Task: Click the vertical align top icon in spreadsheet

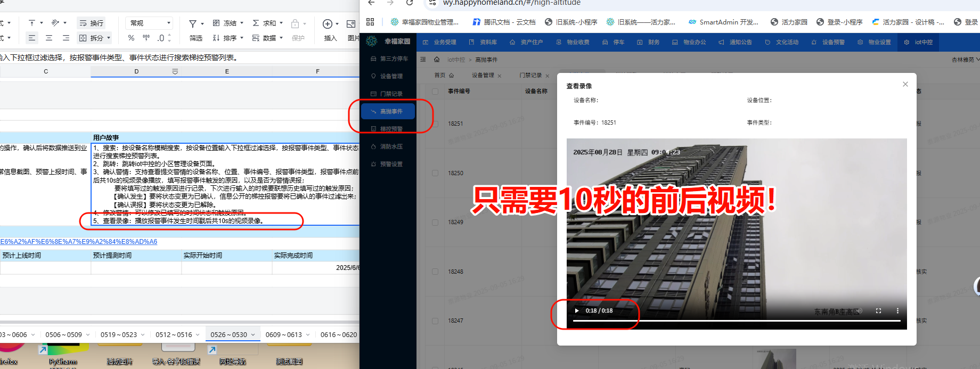Action: coord(32,23)
